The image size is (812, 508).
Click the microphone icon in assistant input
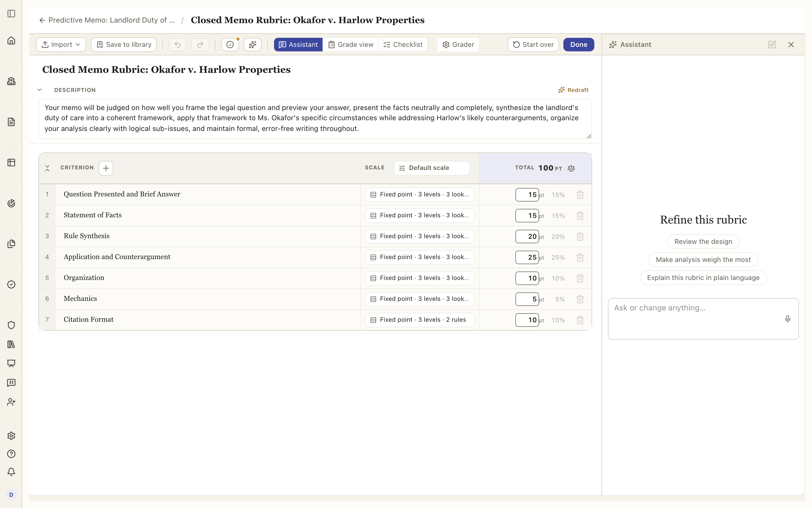click(787, 319)
